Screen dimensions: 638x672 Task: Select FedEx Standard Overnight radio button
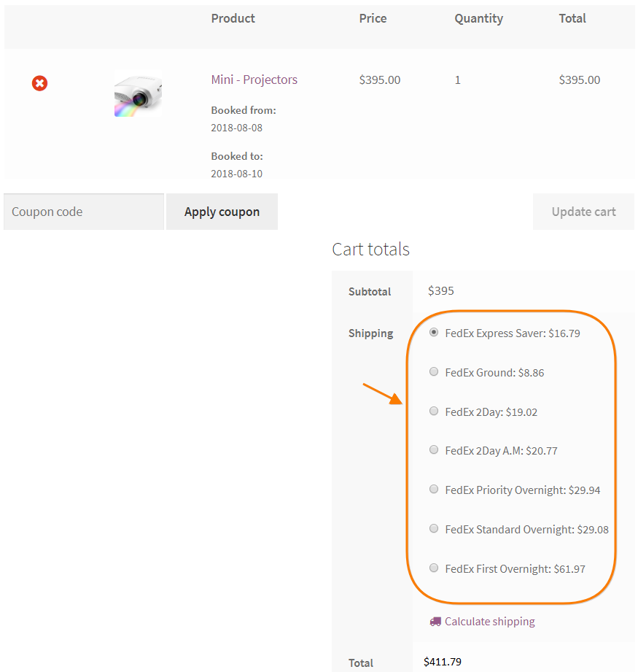tap(434, 528)
